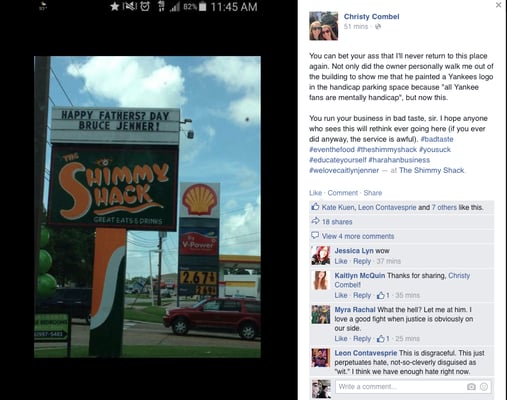Expand View 4 more comments
The height and width of the screenshot is (400, 507).
tap(358, 236)
